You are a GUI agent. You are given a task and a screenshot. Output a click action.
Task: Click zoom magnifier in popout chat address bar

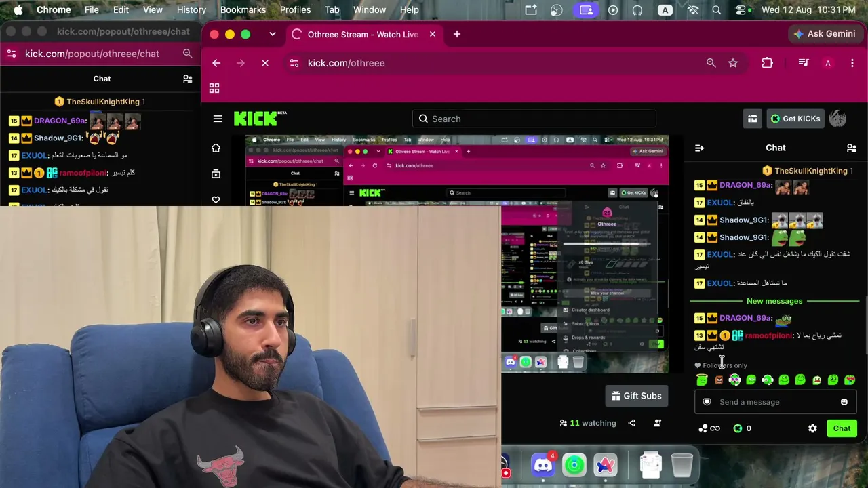[x=187, y=54]
